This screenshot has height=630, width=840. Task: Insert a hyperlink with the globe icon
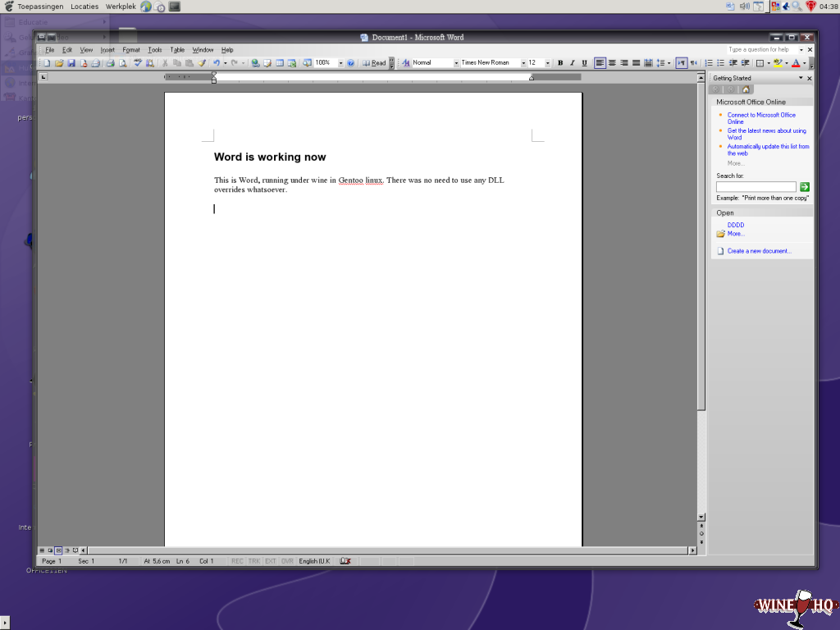(256, 63)
